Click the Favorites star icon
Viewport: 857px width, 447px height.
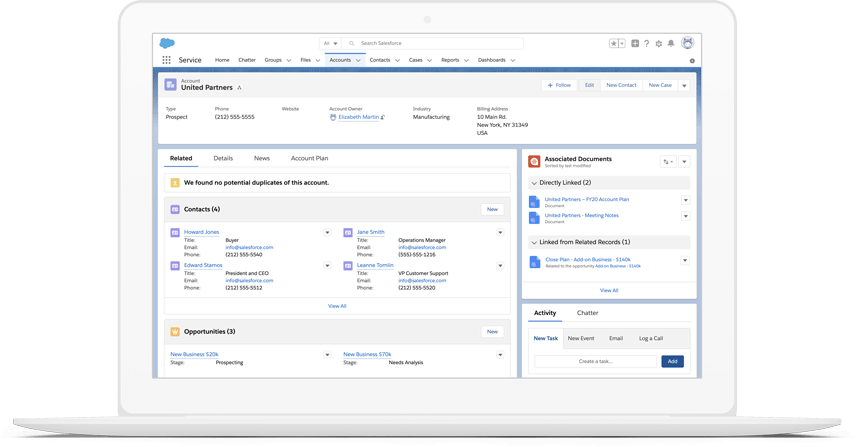[614, 43]
